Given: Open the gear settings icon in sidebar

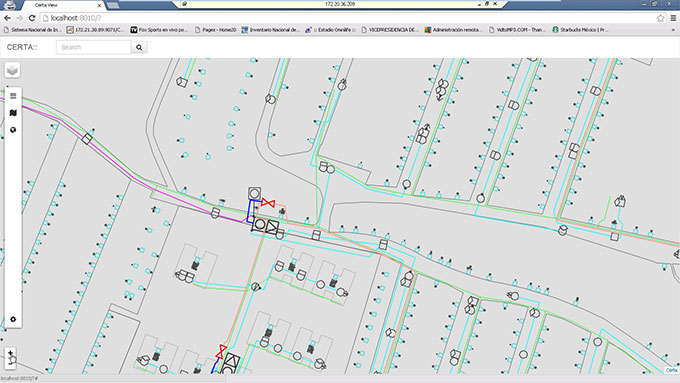Looking at the screenshot, I should (x=13, y=319).
